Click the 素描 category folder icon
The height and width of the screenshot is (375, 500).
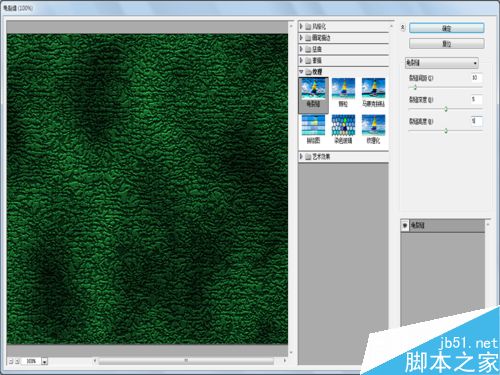[308, 61]
